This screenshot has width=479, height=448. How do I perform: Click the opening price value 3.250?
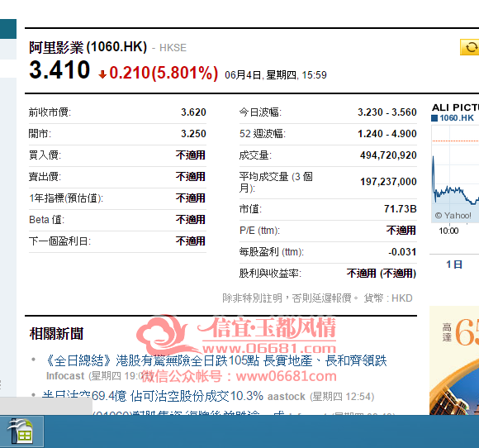point(194,134)
